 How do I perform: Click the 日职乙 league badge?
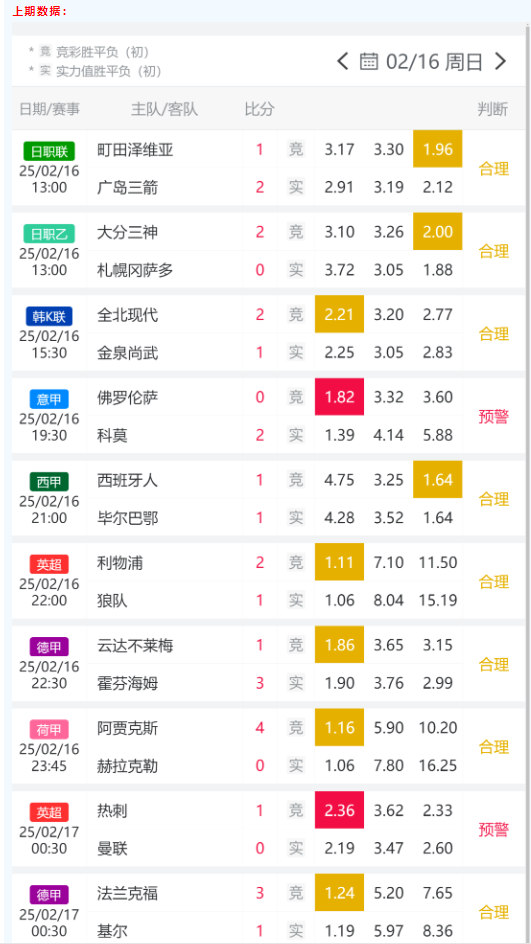[x=49, y=233]
